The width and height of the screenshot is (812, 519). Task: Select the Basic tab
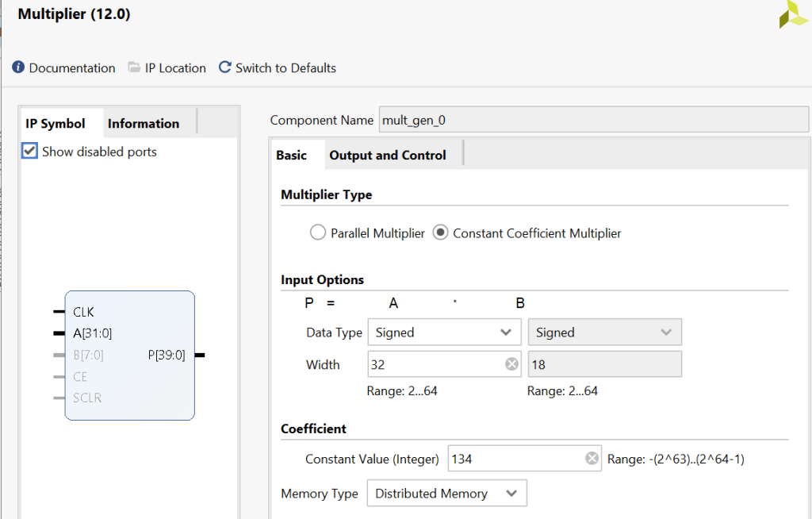[x=292, y=156]
